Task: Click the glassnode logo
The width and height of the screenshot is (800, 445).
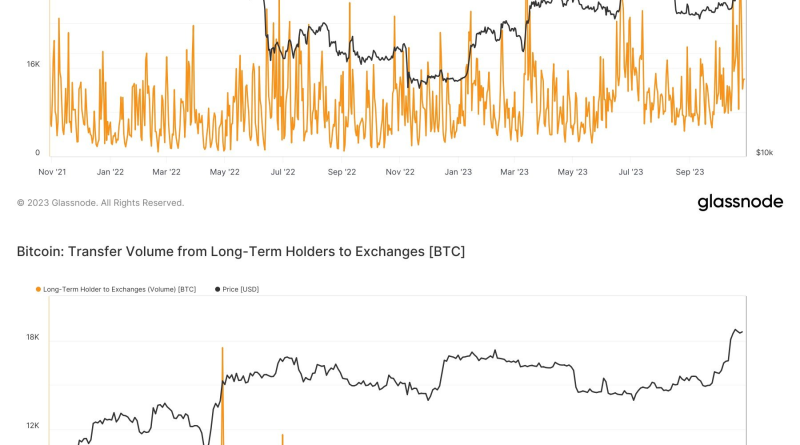Action: click(740, 202)
